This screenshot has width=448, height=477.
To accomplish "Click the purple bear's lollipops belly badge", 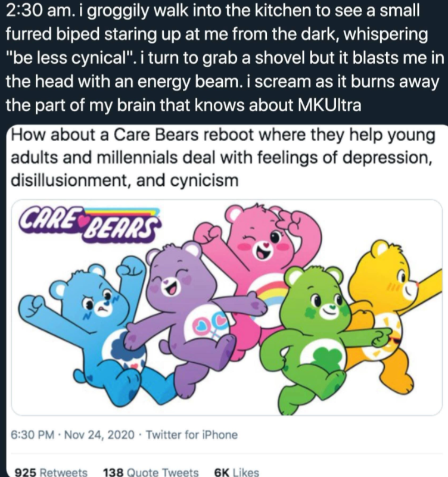I will pos(204,326).
